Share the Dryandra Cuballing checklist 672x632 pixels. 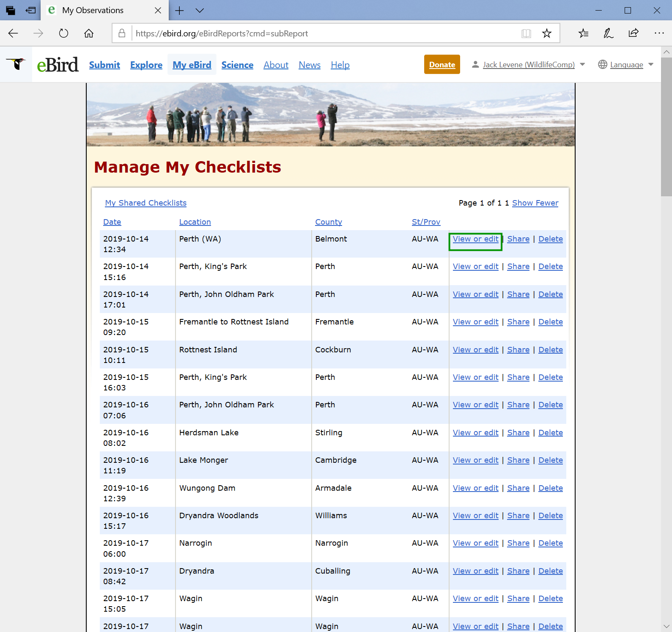pos(518,571)
